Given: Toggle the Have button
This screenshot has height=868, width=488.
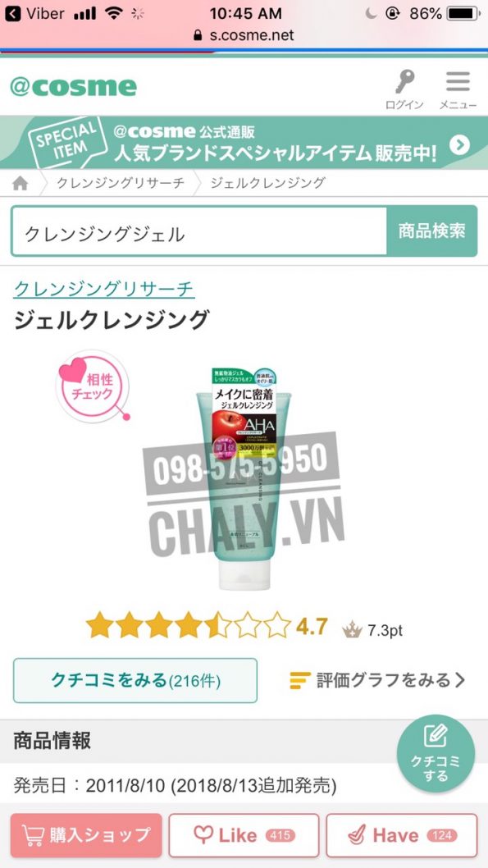Looking at the screenshot, I should (401, 835).
